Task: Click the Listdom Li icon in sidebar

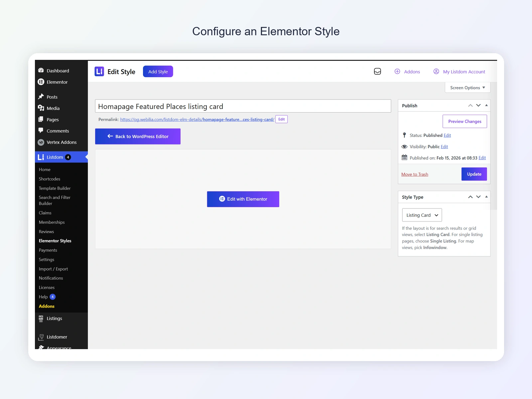Action: coord(41,157)
